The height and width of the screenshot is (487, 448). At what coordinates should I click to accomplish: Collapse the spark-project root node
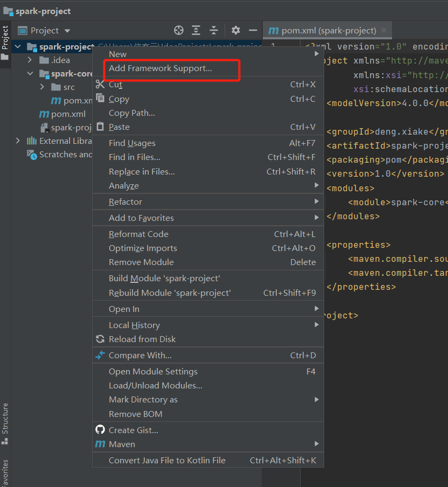click(x=18, y=47)
